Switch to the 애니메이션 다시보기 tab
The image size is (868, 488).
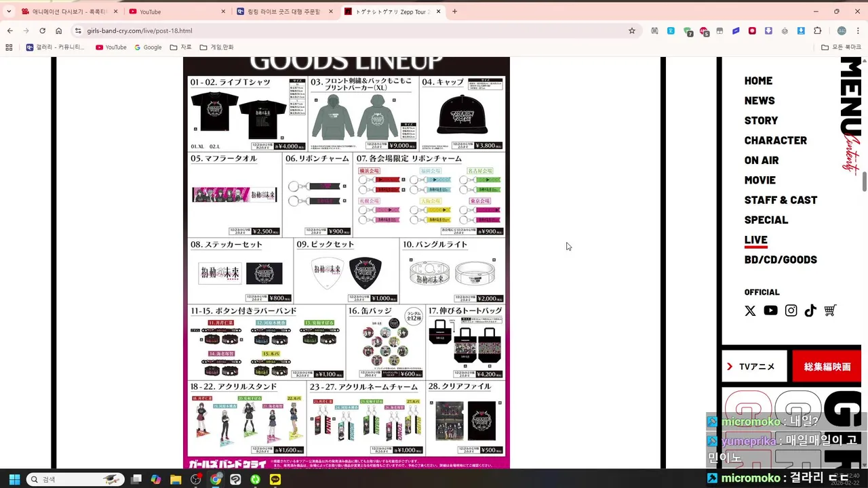click(x=68, y=12)
